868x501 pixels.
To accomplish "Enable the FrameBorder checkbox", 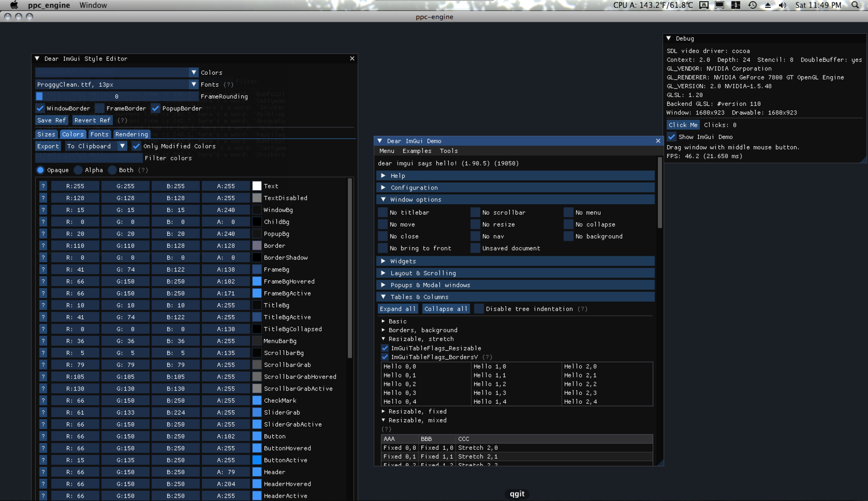I will pos(100,108).
